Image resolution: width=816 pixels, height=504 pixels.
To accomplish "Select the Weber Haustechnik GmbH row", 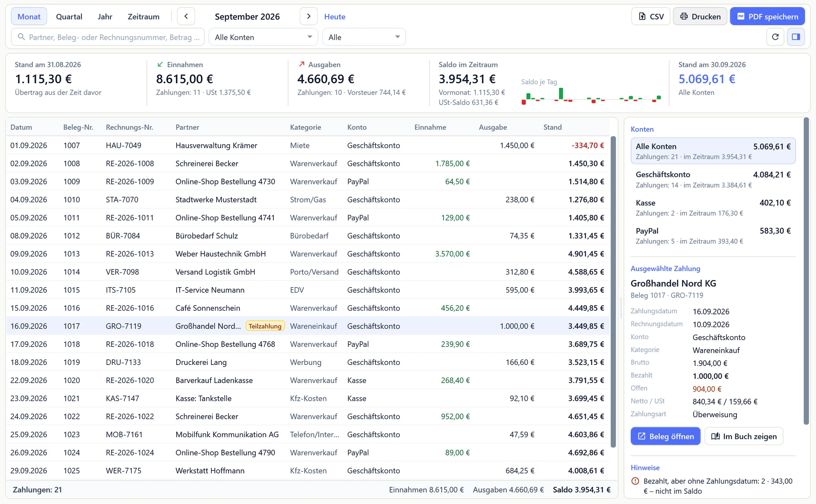I will point(308,254).
